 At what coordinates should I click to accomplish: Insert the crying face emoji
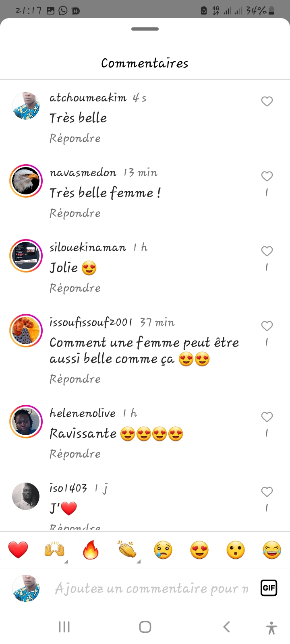(163, 550)
